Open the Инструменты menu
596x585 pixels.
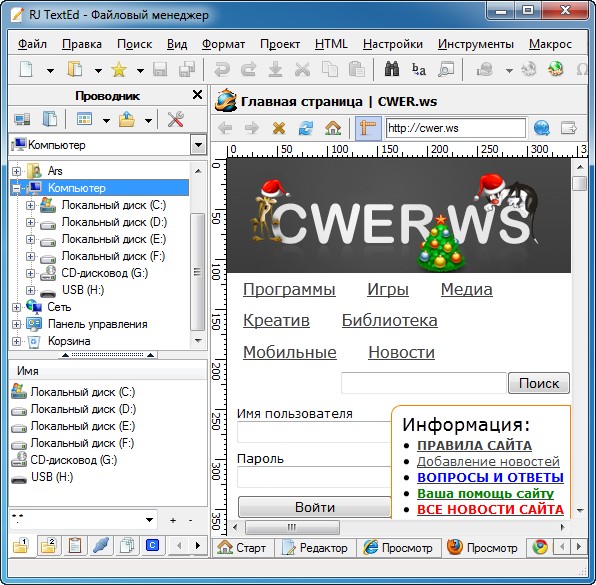[x=476, y=44]
